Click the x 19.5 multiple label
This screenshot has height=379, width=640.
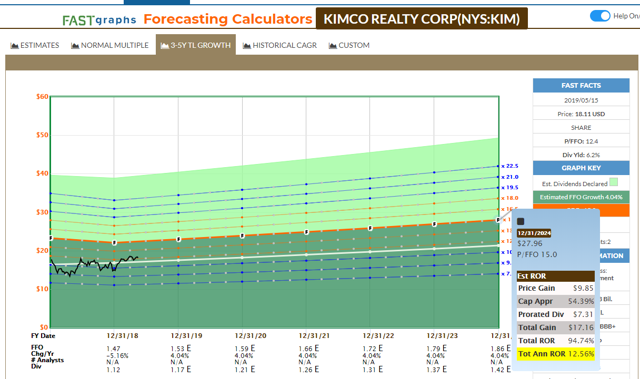coord(510,187)
